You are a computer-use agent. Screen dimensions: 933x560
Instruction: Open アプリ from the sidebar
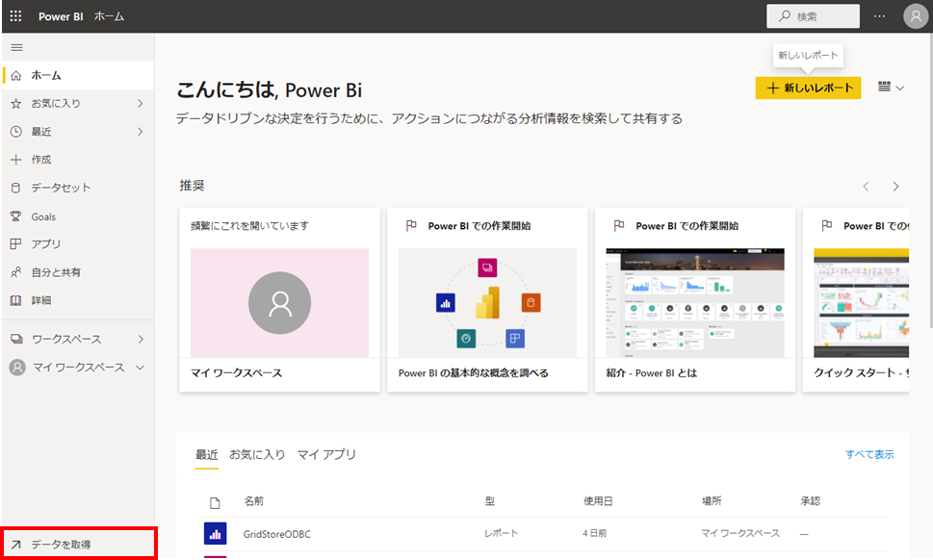point(45,244)
